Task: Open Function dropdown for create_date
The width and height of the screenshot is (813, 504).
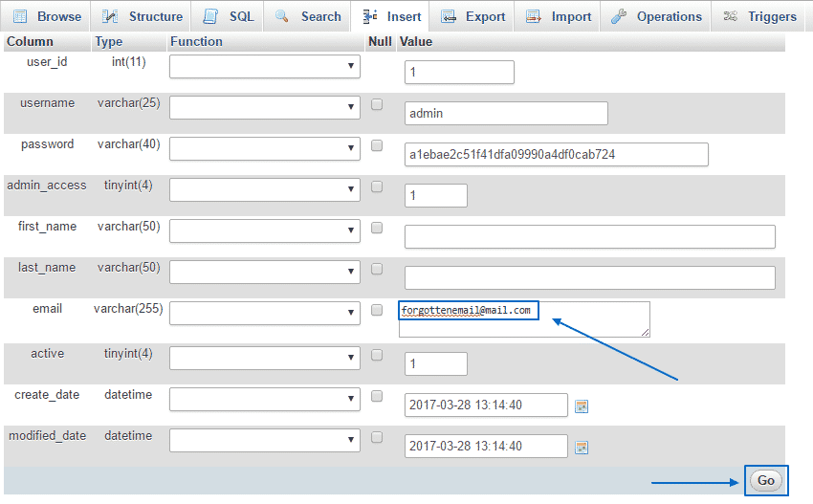Action: click(264, 399)
